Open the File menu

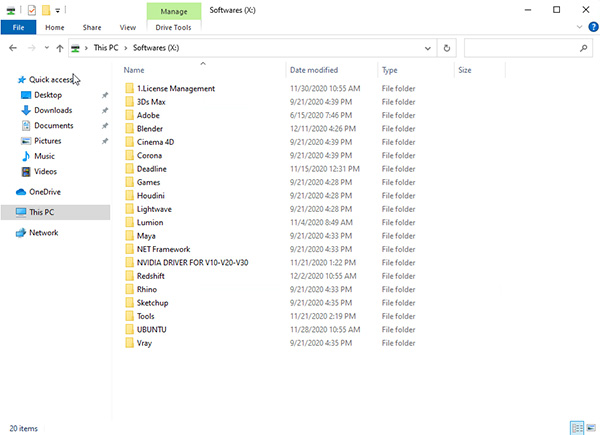pyautogui.click(x=18, y=28)
